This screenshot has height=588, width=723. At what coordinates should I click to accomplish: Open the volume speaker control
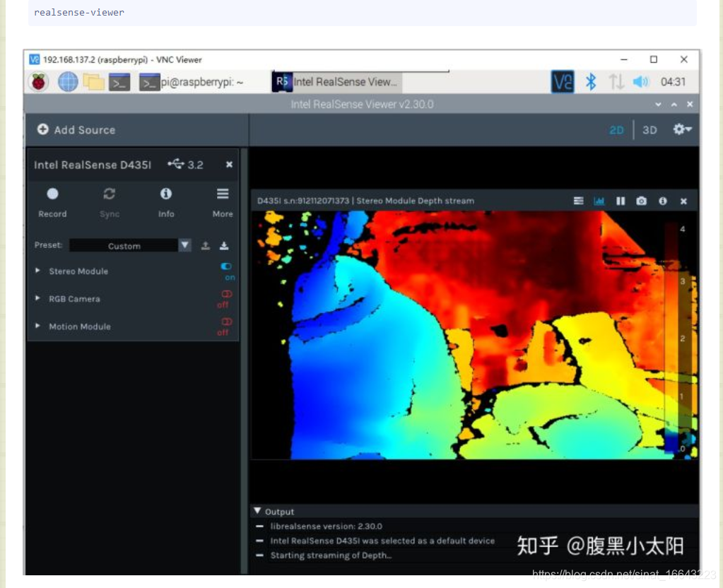tap(640, 82)
